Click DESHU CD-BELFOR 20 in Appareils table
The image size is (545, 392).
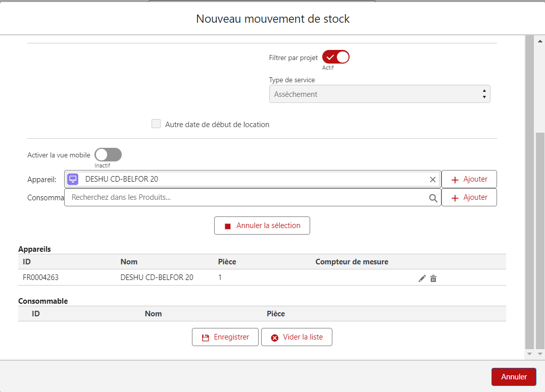(x=157, y=277)
